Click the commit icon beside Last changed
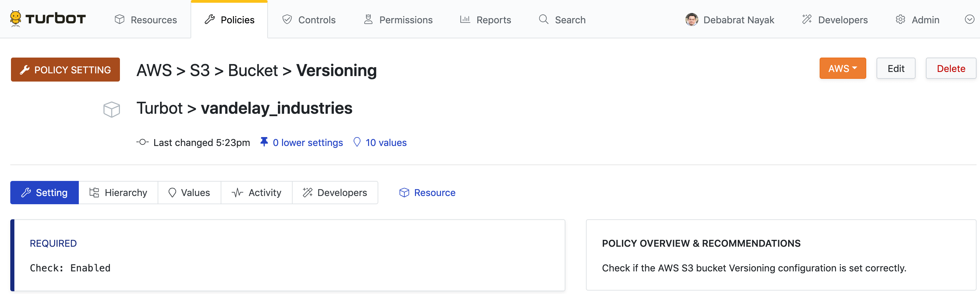Viewport: 980px width, 294px height. tap(142, 142)
